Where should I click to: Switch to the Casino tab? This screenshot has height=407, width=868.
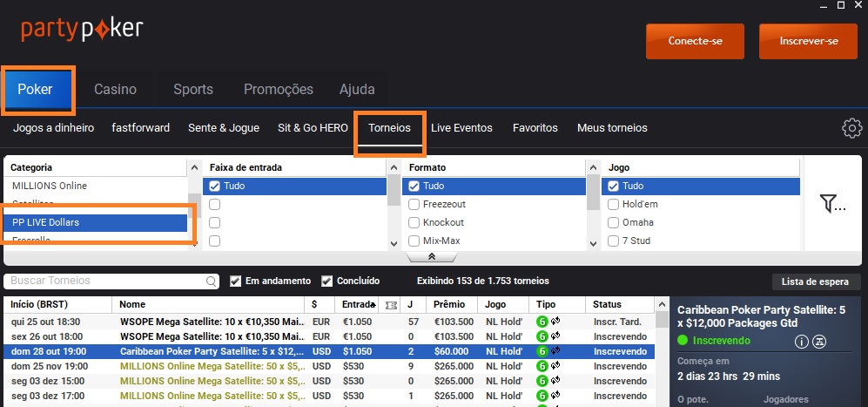coord(115,89)
